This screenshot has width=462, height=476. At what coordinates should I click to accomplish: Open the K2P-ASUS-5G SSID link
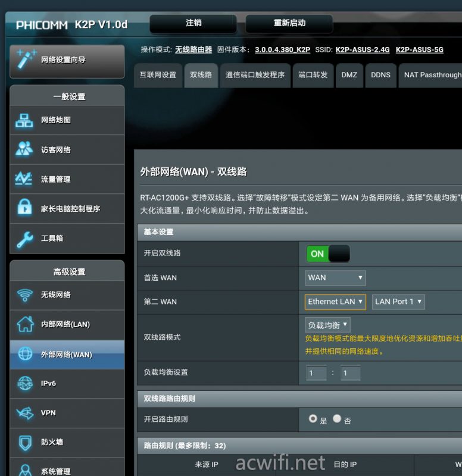coord(420,50)
